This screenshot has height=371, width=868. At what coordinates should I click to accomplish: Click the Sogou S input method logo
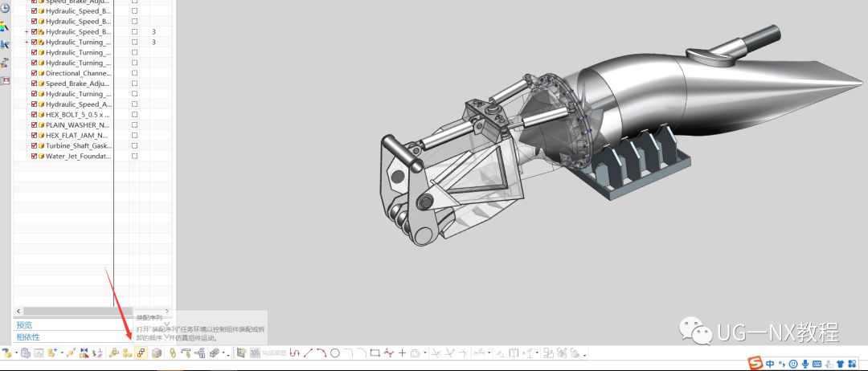756,363
